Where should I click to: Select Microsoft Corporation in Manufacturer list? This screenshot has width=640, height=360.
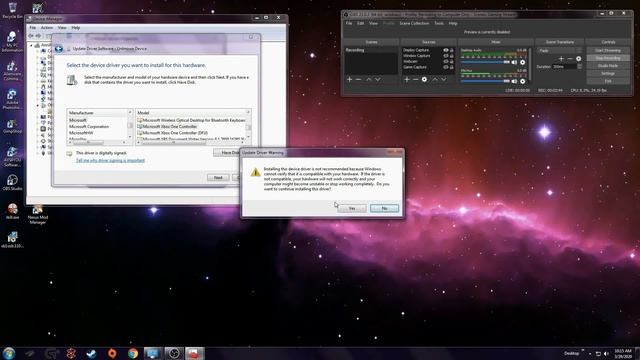coord(89,127)
